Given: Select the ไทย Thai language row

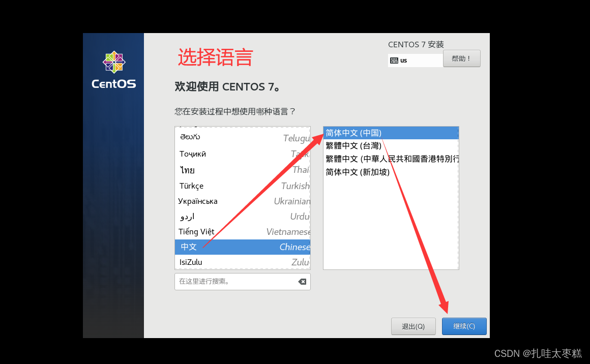Looking at the screenshot, I should coord(243,170).
